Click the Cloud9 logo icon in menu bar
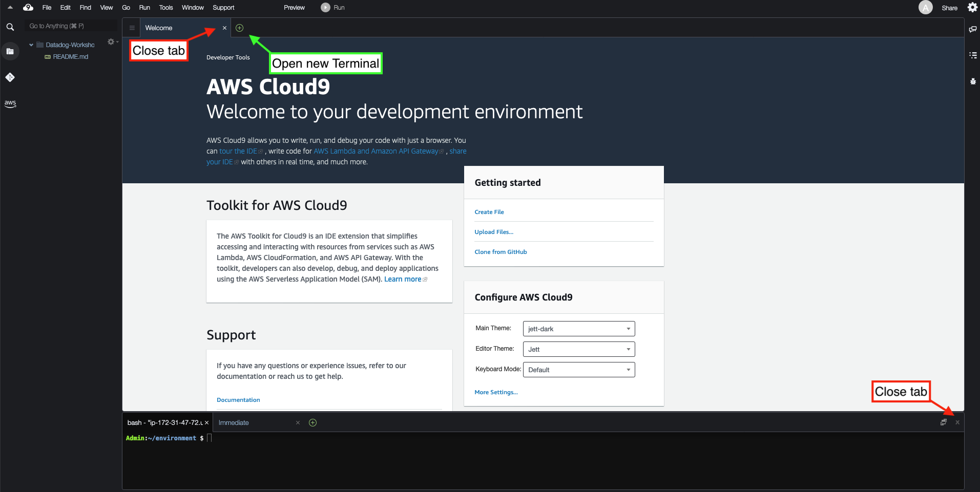 [x=28, y=7]
